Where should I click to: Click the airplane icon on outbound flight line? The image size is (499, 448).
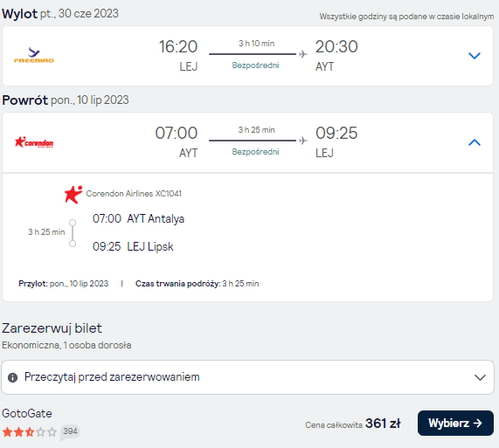click(303, 54)
